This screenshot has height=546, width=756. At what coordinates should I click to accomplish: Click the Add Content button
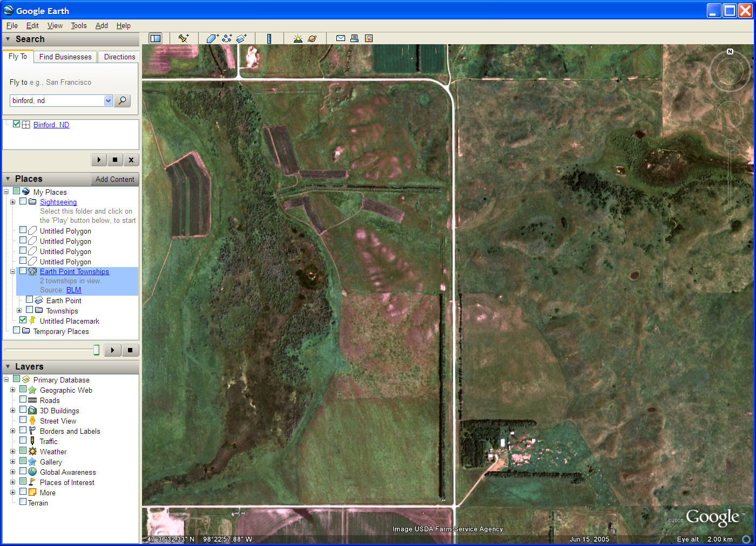(114, 179)
